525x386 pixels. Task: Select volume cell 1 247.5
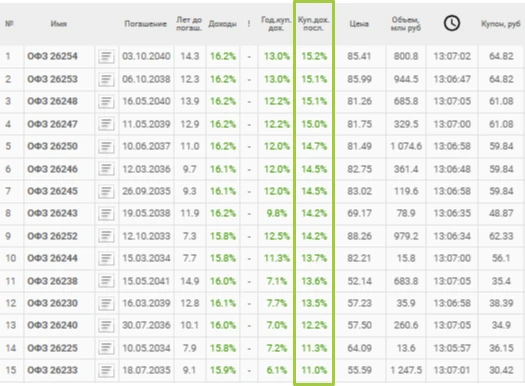[406, 370]
